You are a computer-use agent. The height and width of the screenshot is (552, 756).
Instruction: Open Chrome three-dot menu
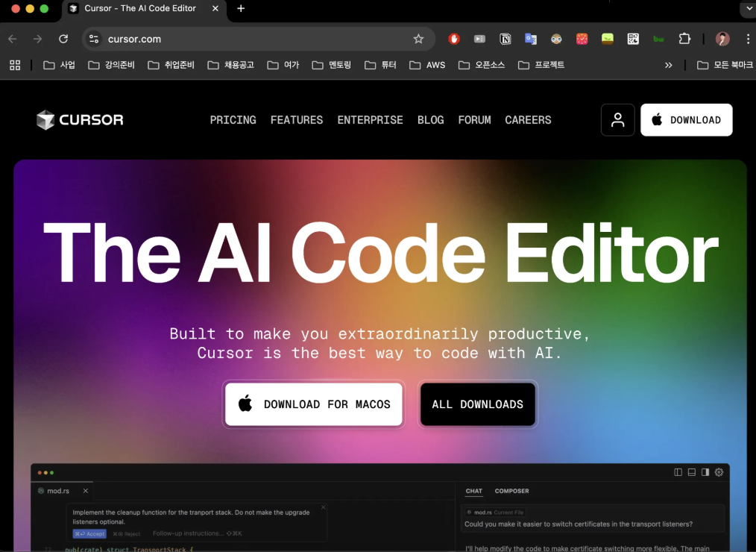pyautogui.click(x=748, y=39)
